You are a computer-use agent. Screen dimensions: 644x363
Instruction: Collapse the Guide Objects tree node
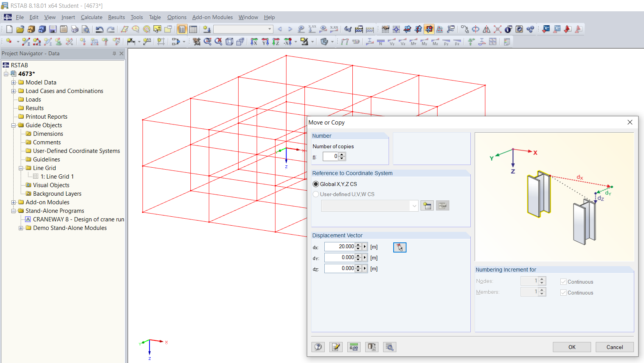(x=14, y=125)
